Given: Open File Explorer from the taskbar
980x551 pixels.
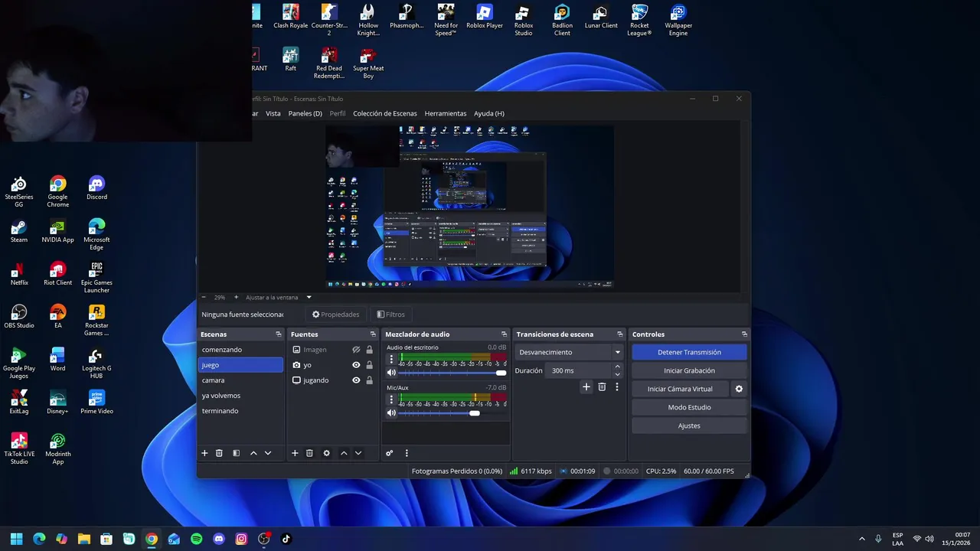Looking at the screenshot, I should [x=84, y=539].
